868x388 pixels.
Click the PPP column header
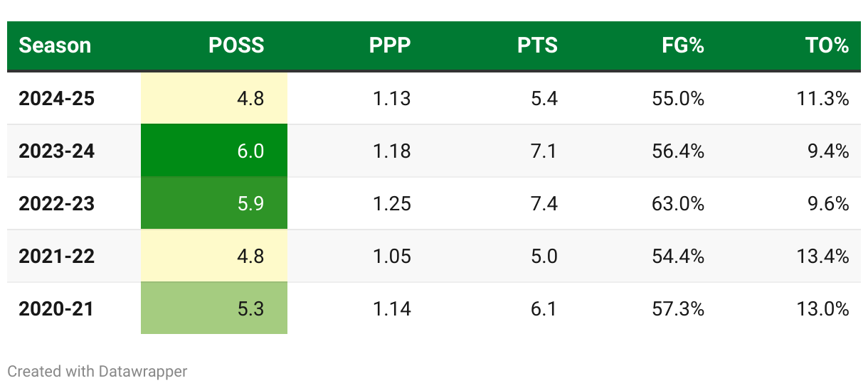390,45
